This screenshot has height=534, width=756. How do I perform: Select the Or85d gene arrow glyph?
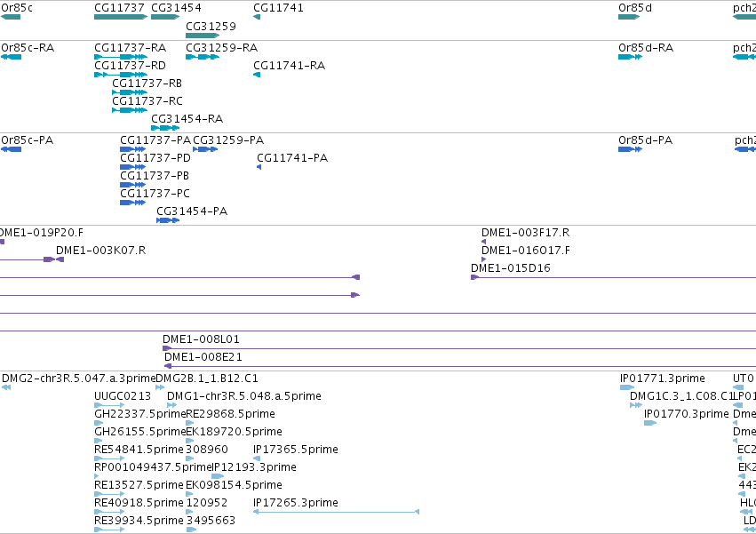[x=629, y=17]
